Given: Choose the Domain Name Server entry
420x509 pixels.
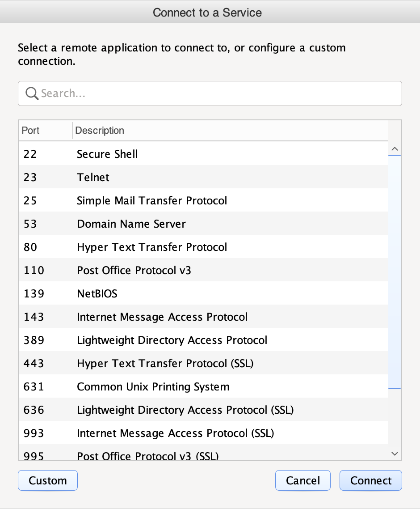Looking at the screenshot, I should click(x=203, y=224).
